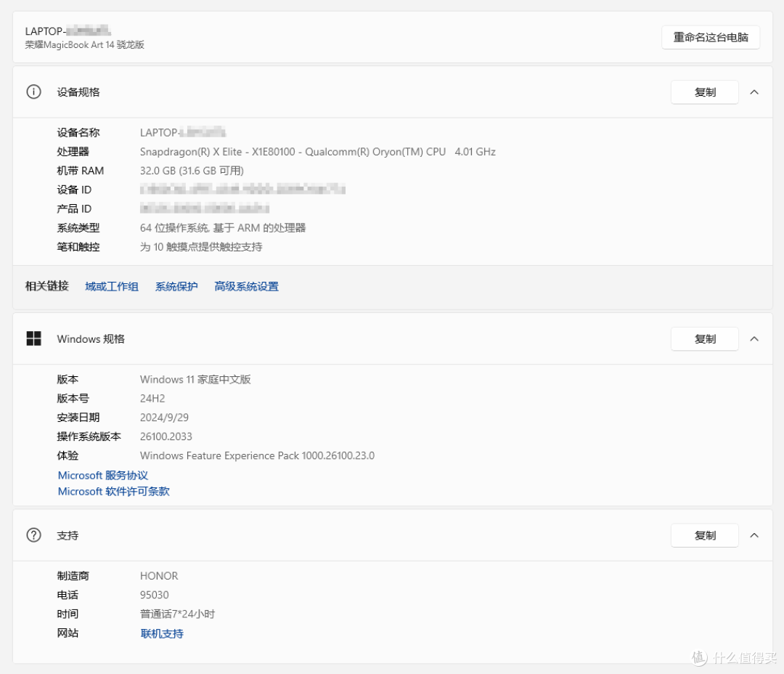Copy Windows 规格 details with 复制 button
This screenshot has height=674, width=784.
(704, 339)
